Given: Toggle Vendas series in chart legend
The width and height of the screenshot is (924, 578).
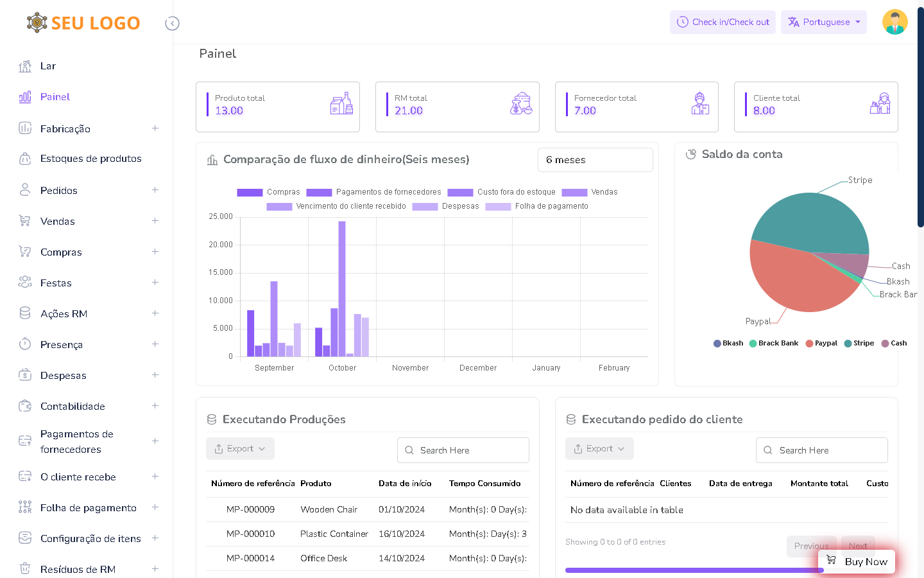Looking at the screenshot, I should pyautogui.click(x=589, y=192).
